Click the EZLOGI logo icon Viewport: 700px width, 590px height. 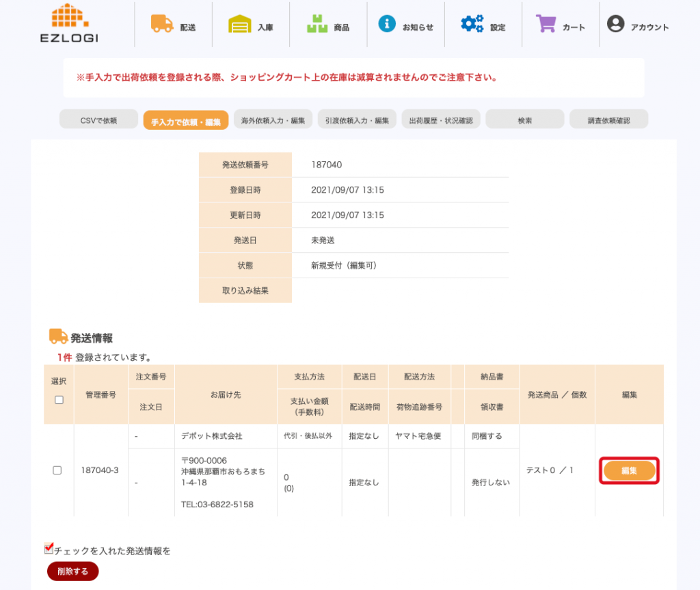pos(69,17)
